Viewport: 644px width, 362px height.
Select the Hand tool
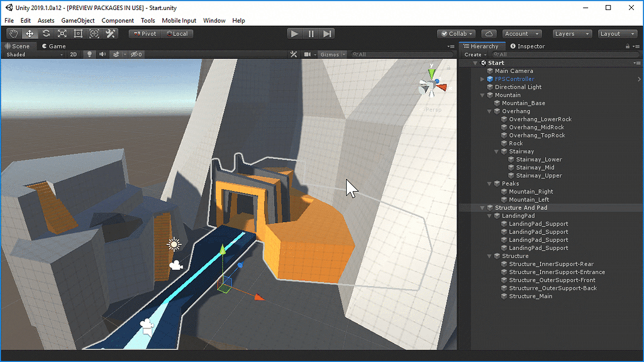click(14, 34)
